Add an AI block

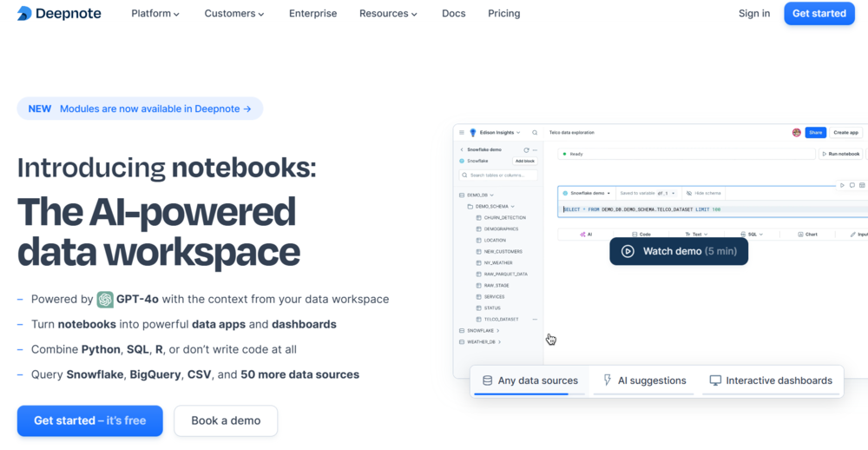click(586, 235)
